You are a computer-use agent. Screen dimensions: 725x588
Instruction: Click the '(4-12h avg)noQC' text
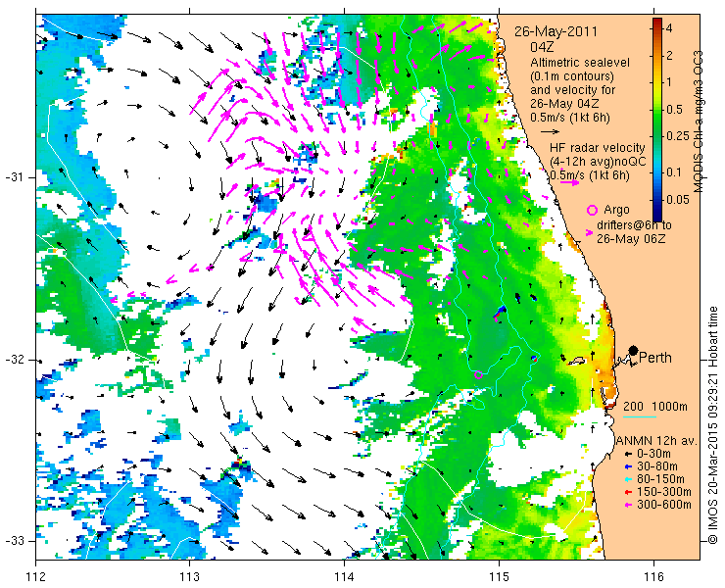(598, 162)
